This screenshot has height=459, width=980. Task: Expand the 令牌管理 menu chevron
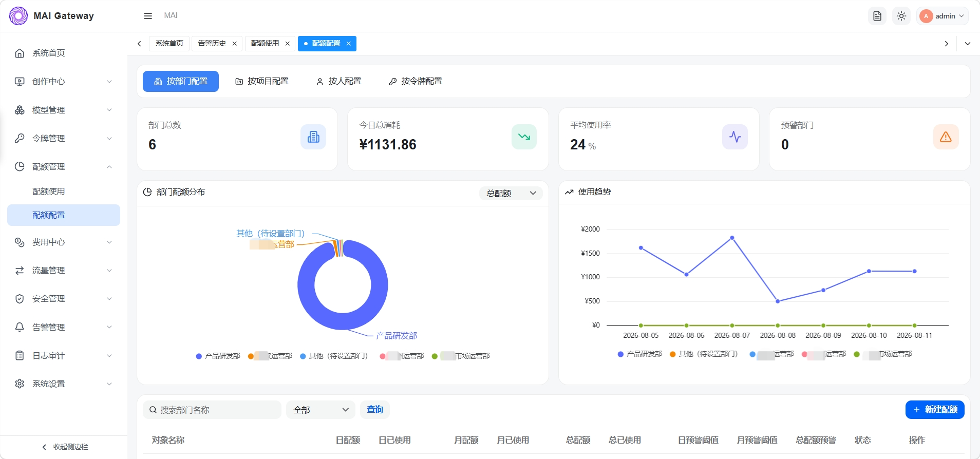point(109,138)
